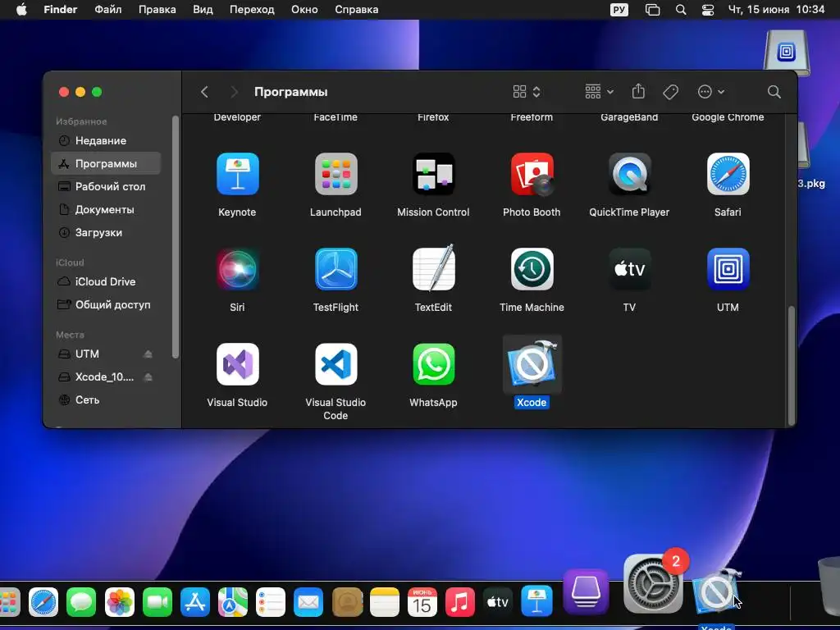Select the TV app in Finder window

[x=629, y=269]
